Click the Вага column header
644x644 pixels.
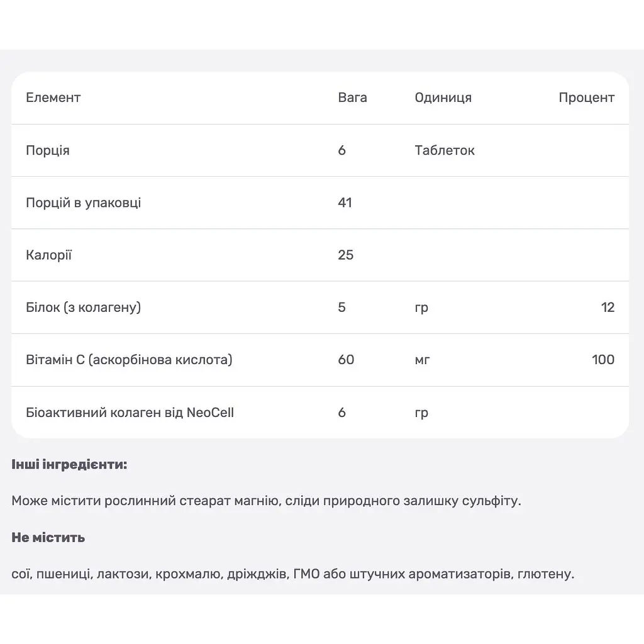(x=352, y=97)
